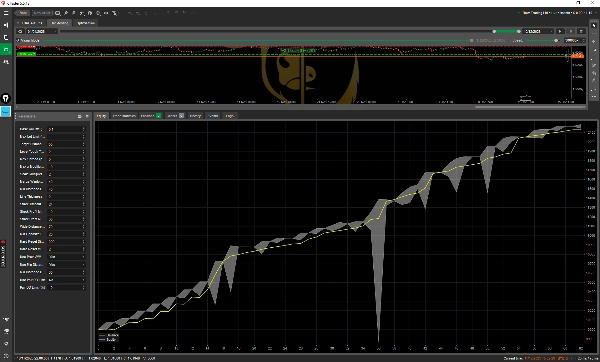The image size is (600, 362).
Task: Switch to the Optimization tab
Action: 86,23
